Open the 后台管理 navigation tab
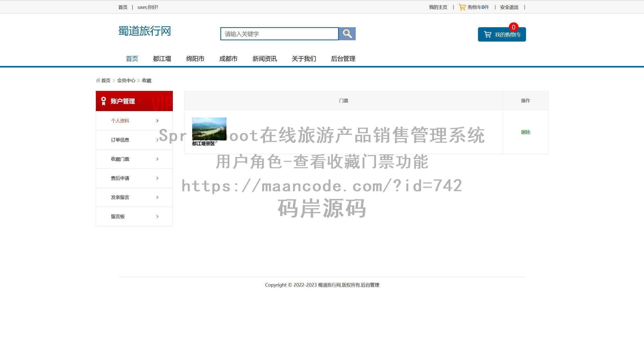This screenshot has width=644, height=346. (343, 59)
